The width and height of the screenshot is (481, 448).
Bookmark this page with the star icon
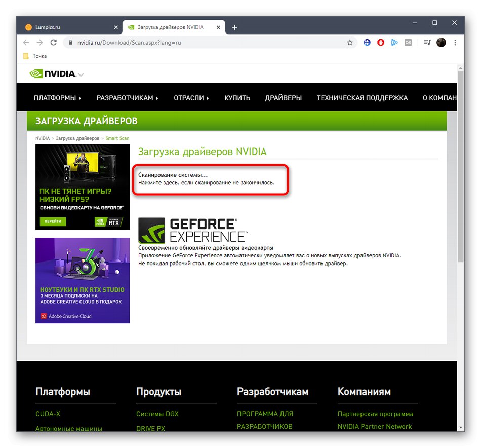click(x=350, y=43)
